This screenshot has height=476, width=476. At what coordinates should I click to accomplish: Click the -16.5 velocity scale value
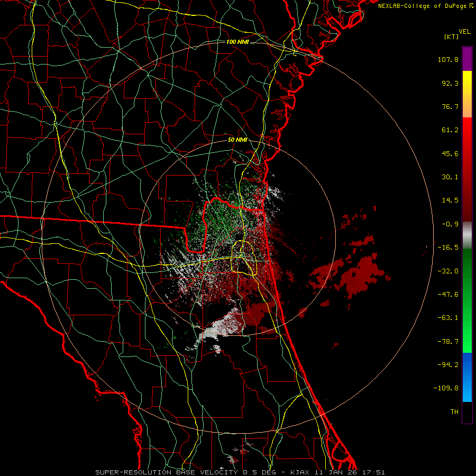click(448, 248)
